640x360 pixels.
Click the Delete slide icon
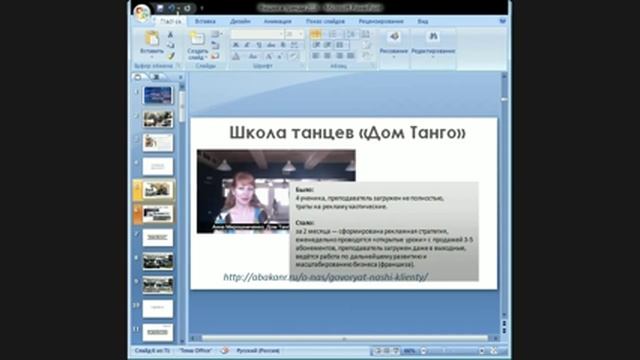click(216, 56)
